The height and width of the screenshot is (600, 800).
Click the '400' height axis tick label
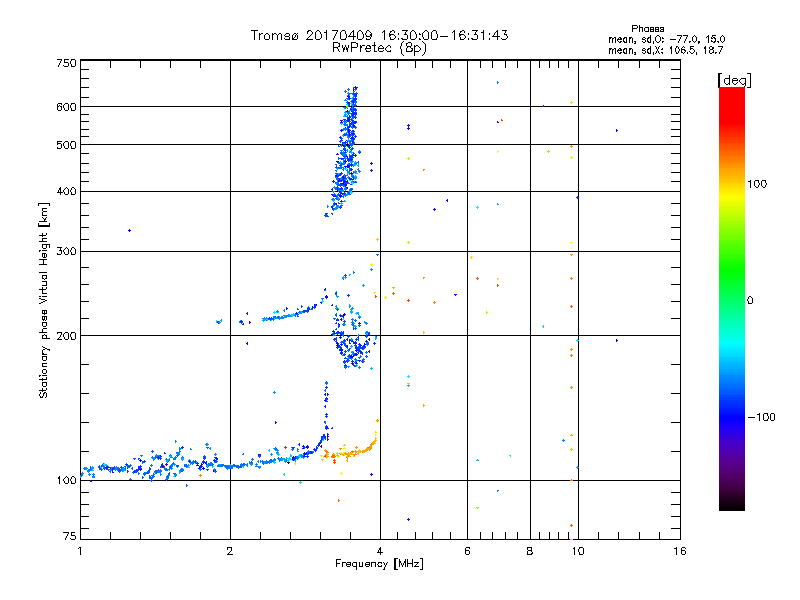click(66, 192)
